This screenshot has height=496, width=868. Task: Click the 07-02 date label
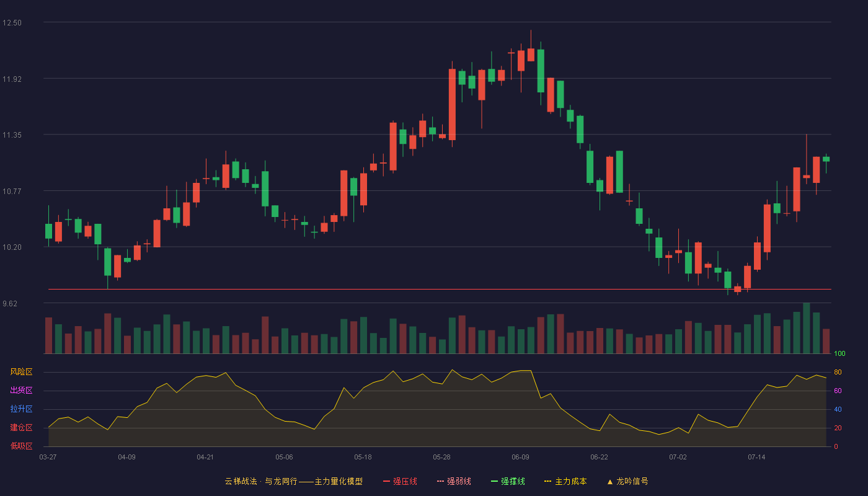click(x=678, y=457)
